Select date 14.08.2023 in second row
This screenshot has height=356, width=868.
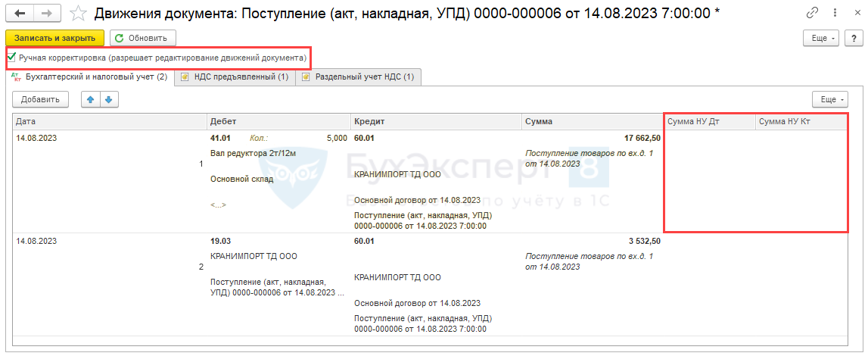pos(36,242)
